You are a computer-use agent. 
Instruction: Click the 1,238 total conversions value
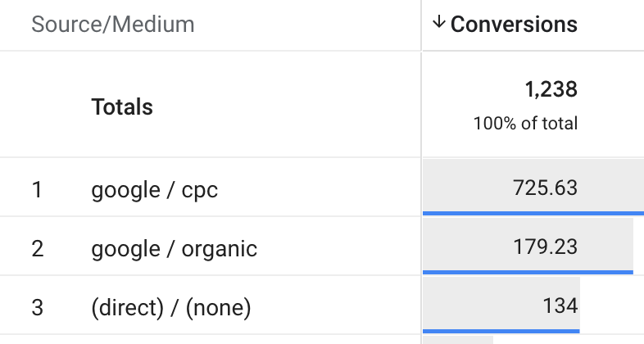[551, 89]
